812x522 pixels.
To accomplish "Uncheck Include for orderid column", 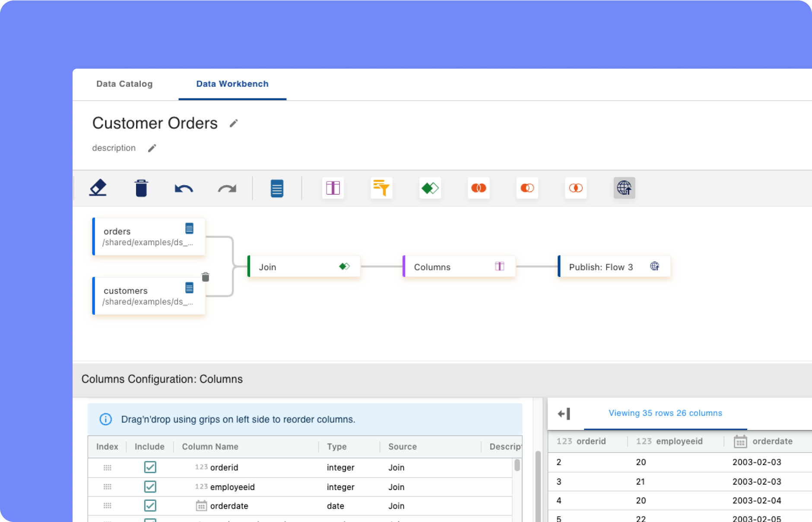I will (150, 467).
